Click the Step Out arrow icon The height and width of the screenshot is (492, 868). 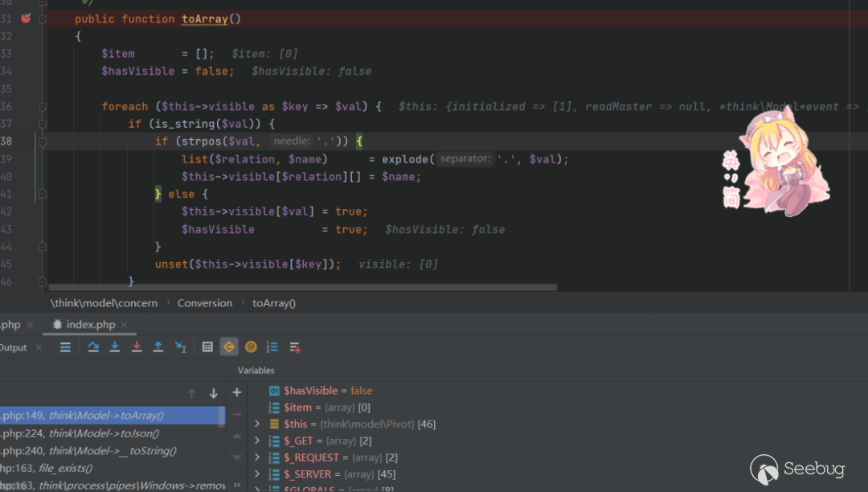[x=158, y=347]
